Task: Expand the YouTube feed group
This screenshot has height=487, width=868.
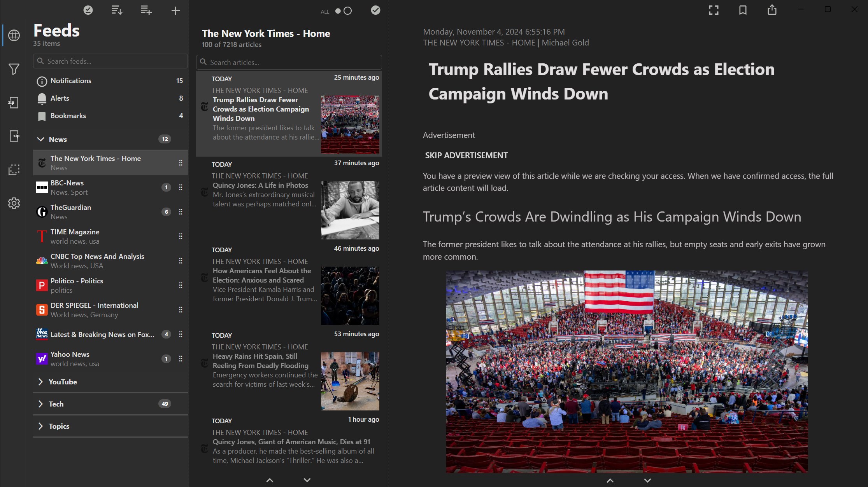Action: (40, 382)
